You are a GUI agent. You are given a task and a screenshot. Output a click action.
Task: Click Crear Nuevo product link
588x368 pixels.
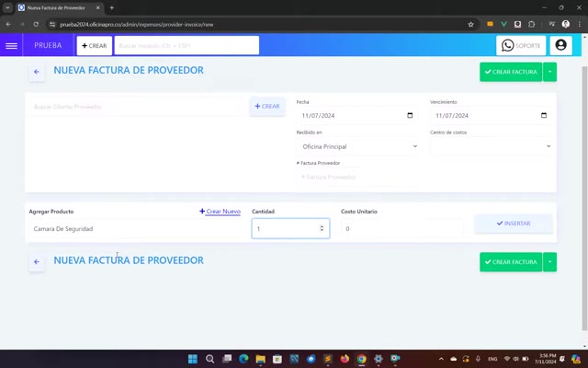pyautogui.click(x=220, y=212)
